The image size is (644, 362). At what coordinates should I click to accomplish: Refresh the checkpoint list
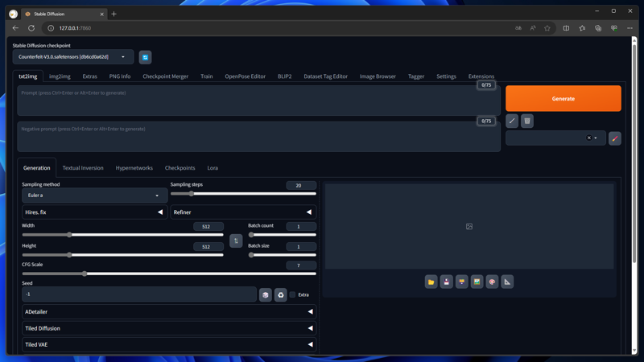click(145, 57)
